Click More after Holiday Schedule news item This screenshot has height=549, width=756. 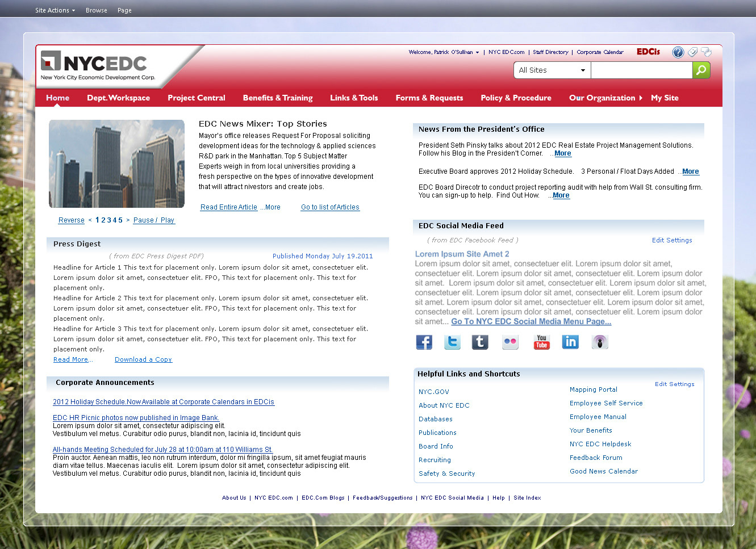coord(691,171)
